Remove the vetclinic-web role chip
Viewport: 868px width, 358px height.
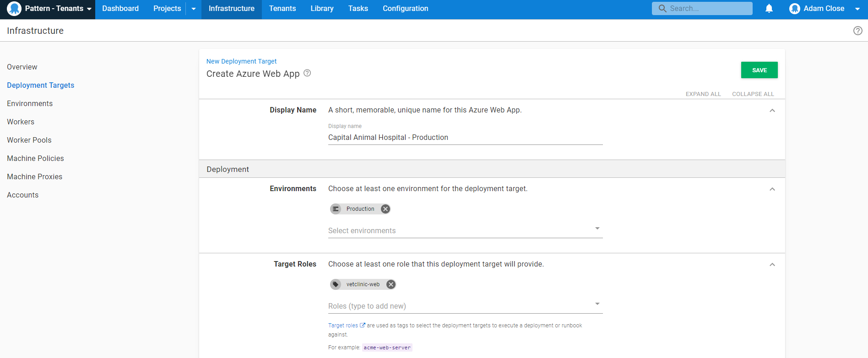(x=391, y=284)
